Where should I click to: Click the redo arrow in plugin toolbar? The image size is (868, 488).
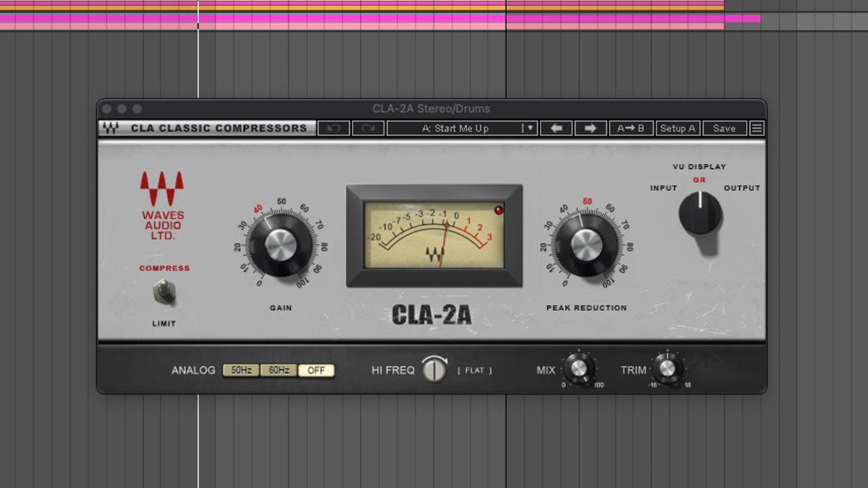tap(368, 128)
